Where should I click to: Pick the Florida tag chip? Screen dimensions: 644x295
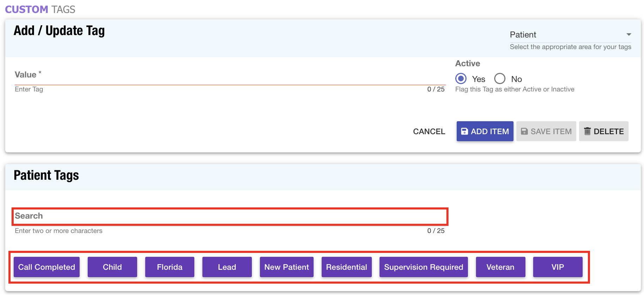coord(170,267)
